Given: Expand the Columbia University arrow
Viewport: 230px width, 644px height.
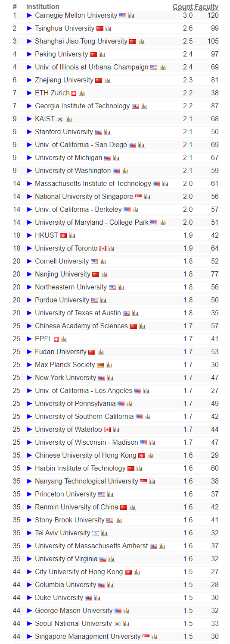Looking at the screenshot, I should [30, 584].
